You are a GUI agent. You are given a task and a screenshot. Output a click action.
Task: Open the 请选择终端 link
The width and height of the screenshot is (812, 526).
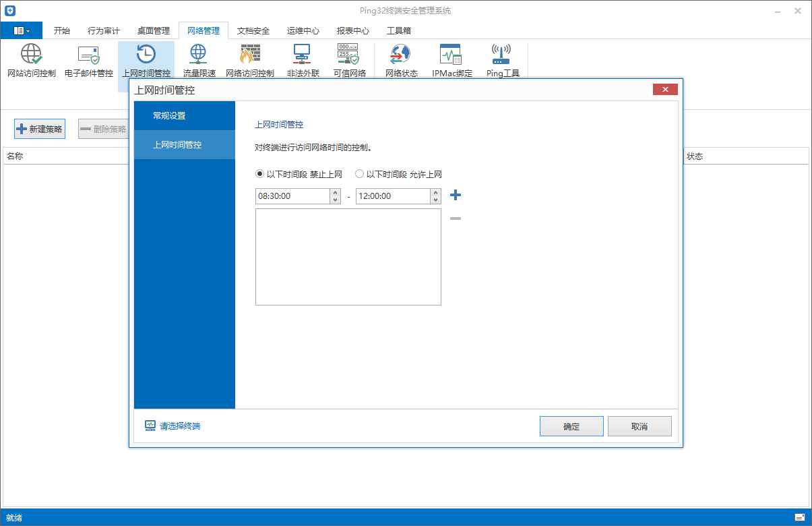tap(173, 426)
